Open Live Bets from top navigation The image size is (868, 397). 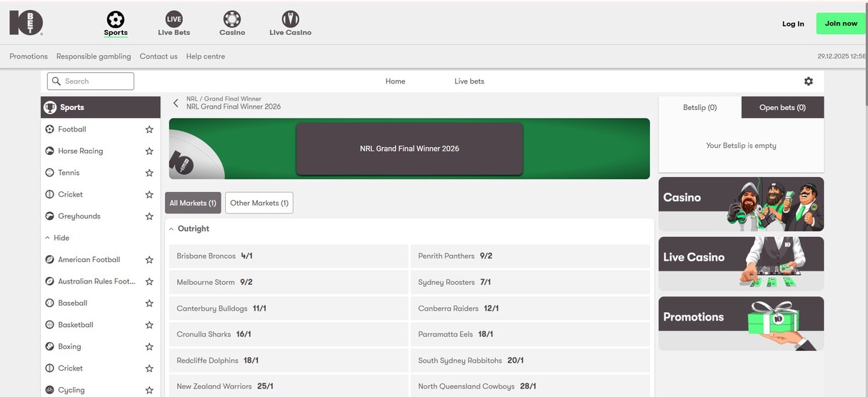174,24
